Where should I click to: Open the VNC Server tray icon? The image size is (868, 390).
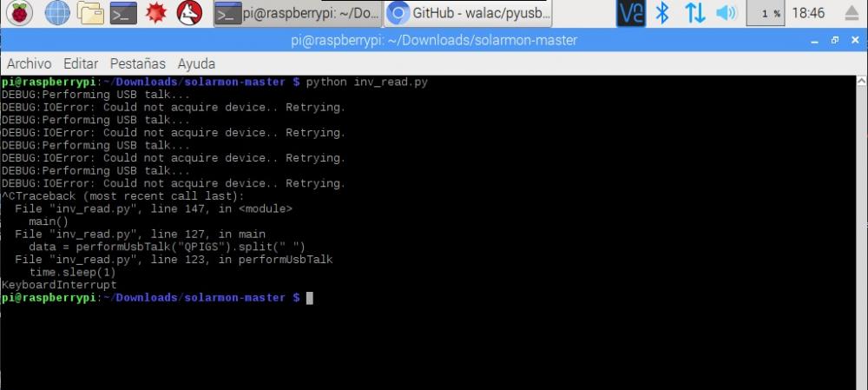[x=631, y=13]
